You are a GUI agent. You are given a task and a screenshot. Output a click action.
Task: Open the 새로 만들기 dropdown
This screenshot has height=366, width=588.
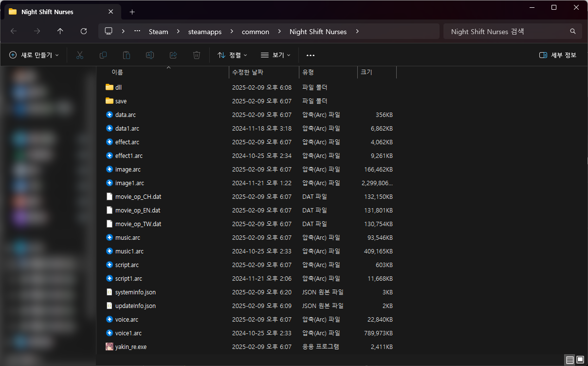click(34, 55)
